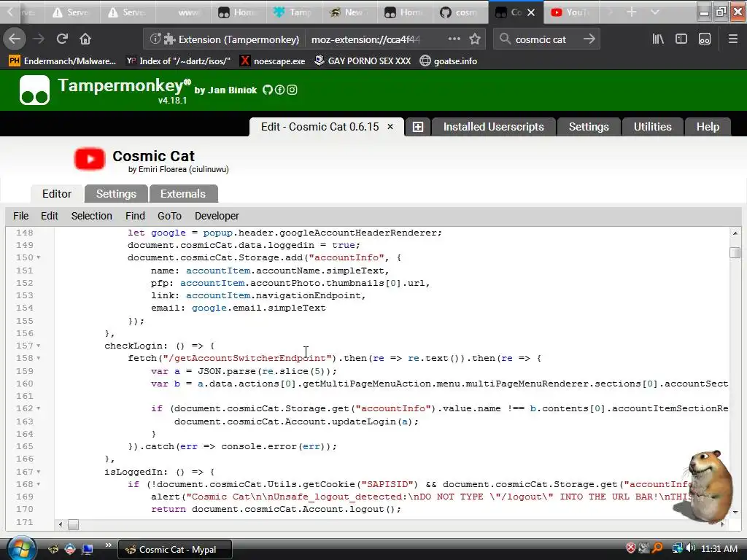The image size is (747, 560).
Task: Open the Help tab
Action: point(708,127)
